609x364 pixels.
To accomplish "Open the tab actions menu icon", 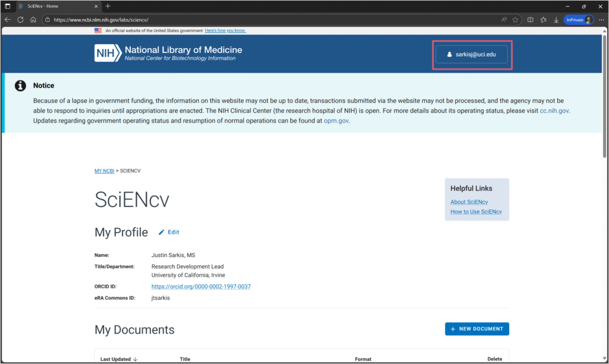I will pos(8,6).
